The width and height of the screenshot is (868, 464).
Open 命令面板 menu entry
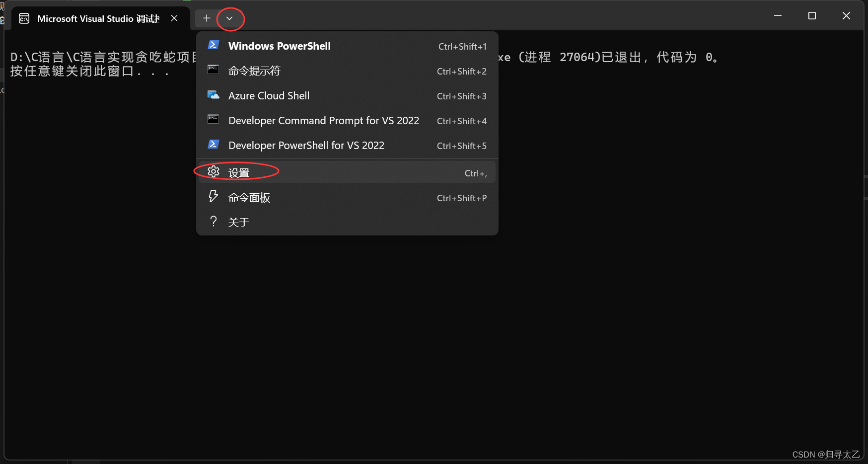click(347, 198)
